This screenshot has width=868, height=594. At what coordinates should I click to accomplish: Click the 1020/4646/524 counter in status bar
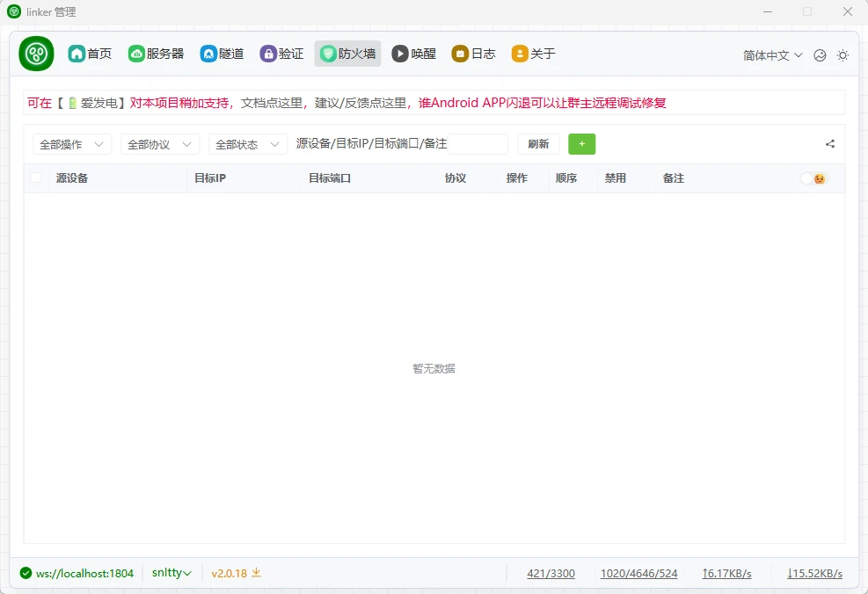638,574
